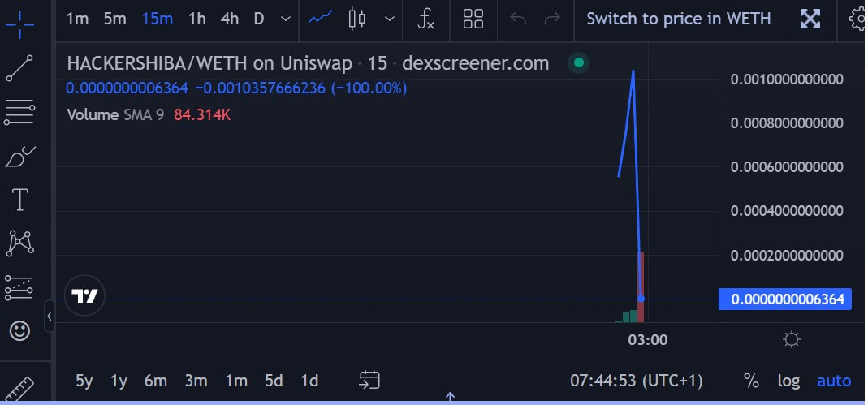Set the timeframe to 1h
This screenshot has height=405, width=868.
[x=197, y=19]
